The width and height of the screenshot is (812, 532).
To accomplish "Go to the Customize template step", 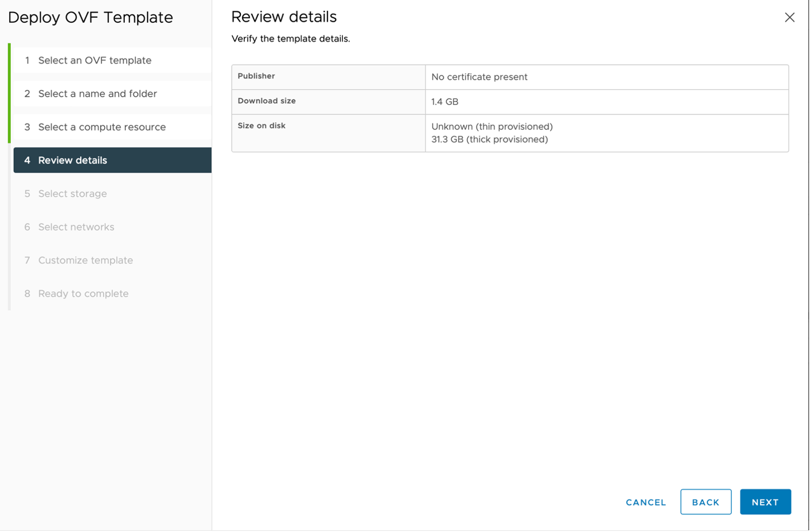I will 85,260.
